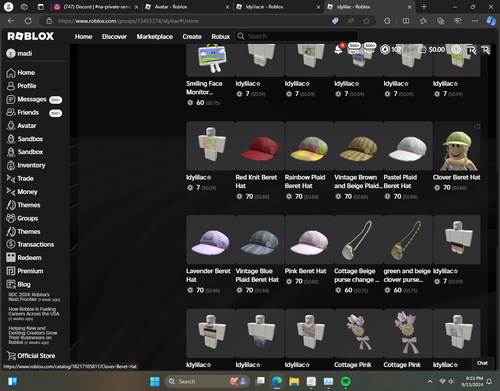The height and width of the screenshot is (391, 500).
Task: Open How Roblox Is Fueling Careers post
Action: point(33,314)
